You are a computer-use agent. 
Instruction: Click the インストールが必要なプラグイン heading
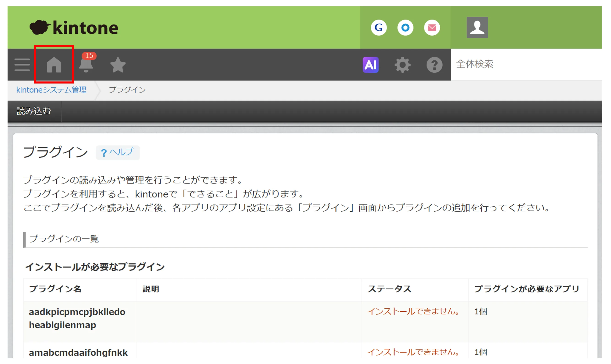[x=95, y=267]
